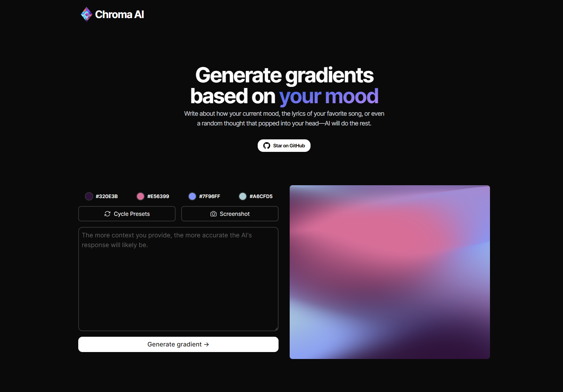Click the circular arrows icon beside Cycle Presets
Viewport: 563px width, 392px height.
pos(107,214)
